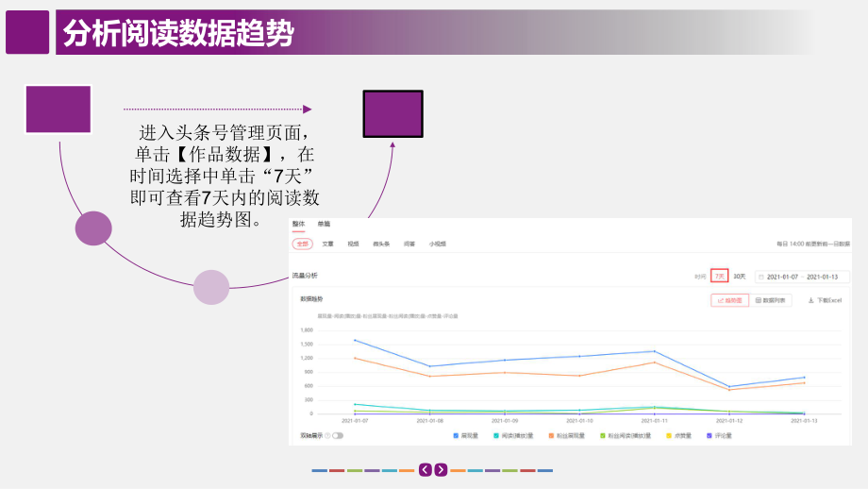868x489 pixels.
Task: Click the 2021-01-07 point on blue line
Action: (x=355, y=340)
